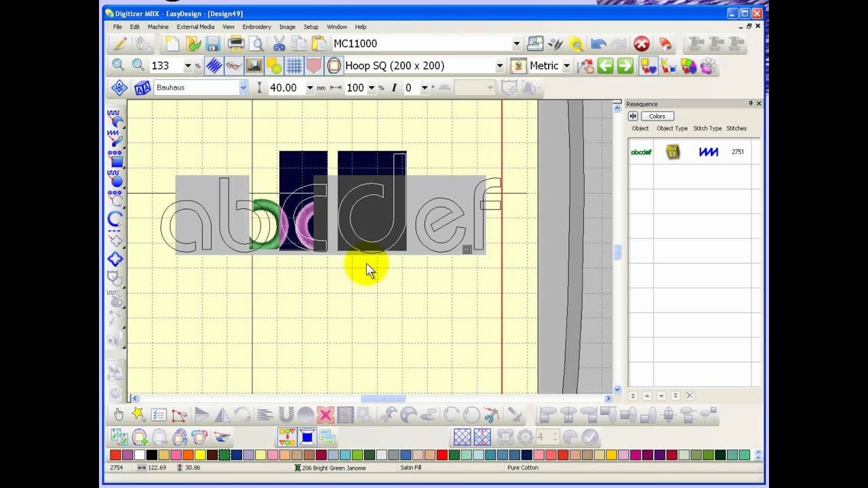This screenshot has height=488, width=868.
Task: Open the letter height 40.00 dropdown
Action: coord(310,87)
